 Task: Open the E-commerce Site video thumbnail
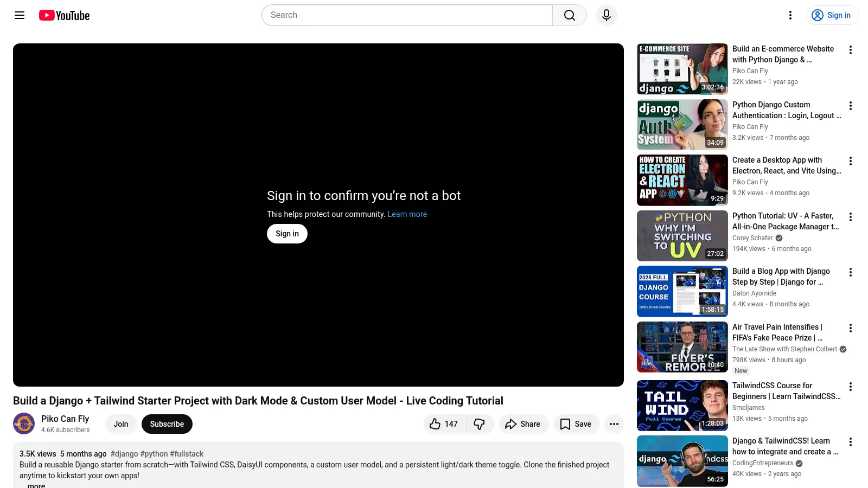coord(682,69)
